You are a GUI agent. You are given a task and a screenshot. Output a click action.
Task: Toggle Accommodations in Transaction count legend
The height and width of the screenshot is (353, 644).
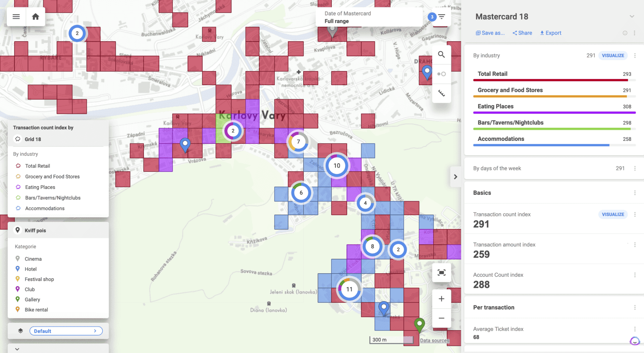tap(45, 208)
